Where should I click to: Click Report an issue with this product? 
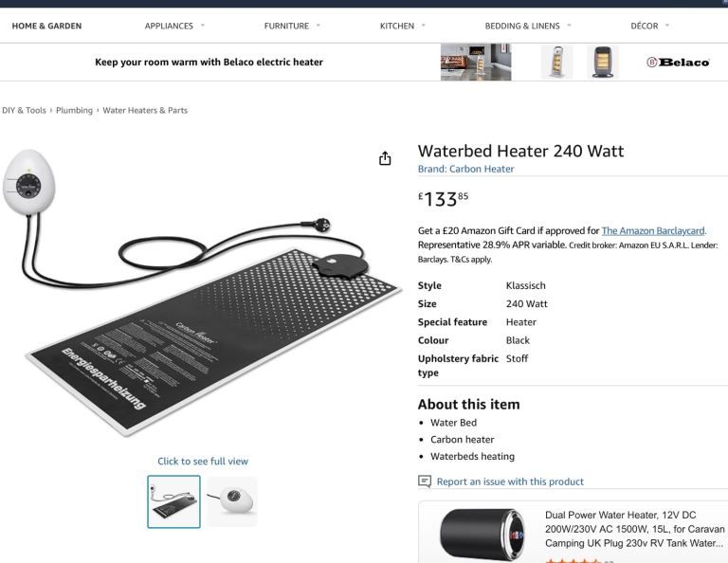pos(510,481)
